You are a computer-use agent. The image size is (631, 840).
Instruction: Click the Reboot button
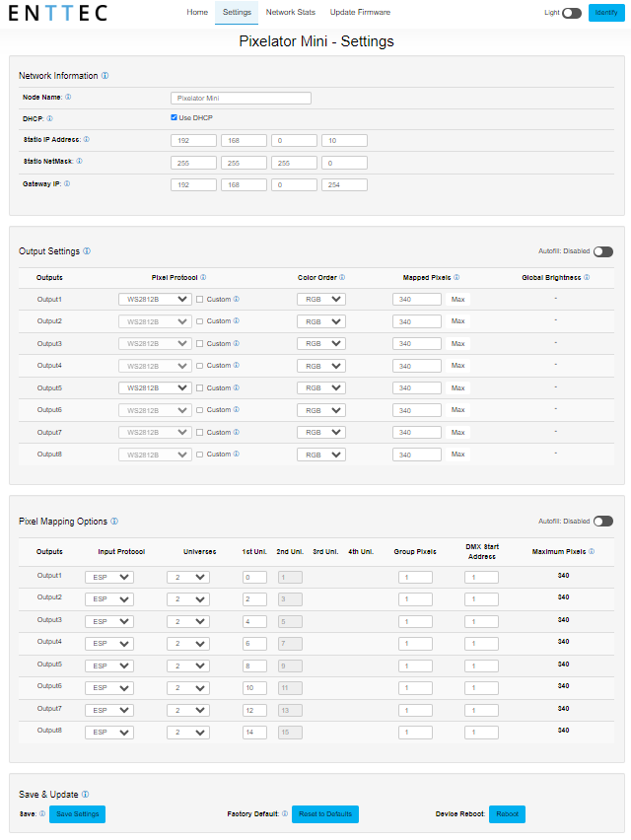coord(507,814)
